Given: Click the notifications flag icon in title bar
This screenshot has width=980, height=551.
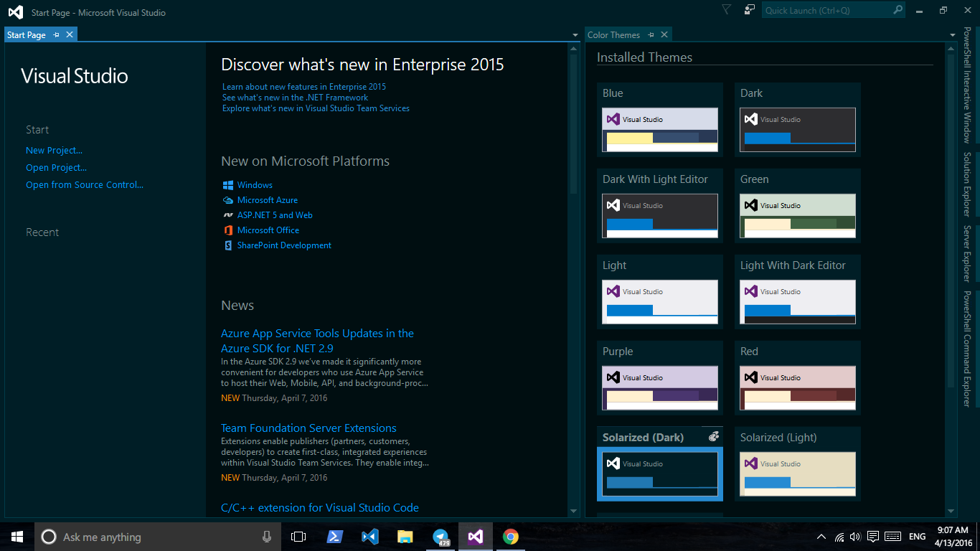Looking at the screenshot, I should tap(726, 10).
